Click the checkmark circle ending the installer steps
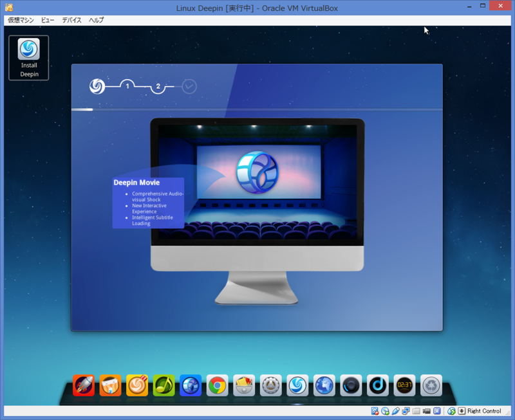 pyautogui.click(x=189, y=86)
